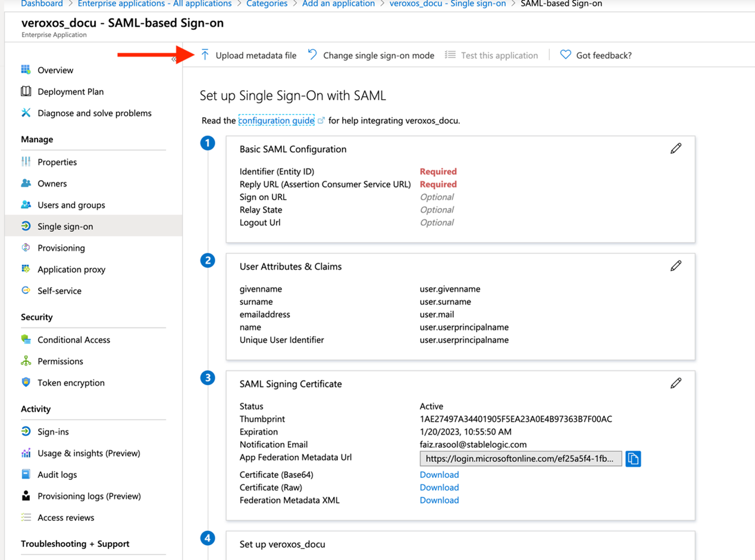This screenshot has width=755, height=560.
Task: Open the configuration guide link
Action: point(276,120)
